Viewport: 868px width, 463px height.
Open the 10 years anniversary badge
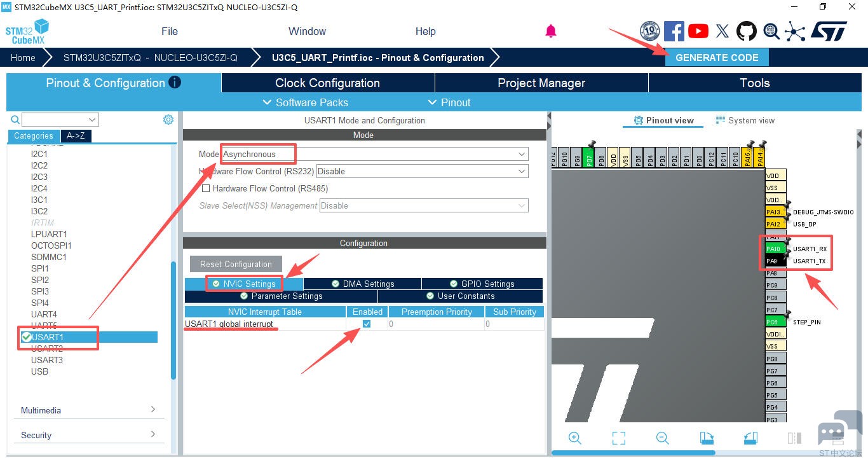point(649,31)
